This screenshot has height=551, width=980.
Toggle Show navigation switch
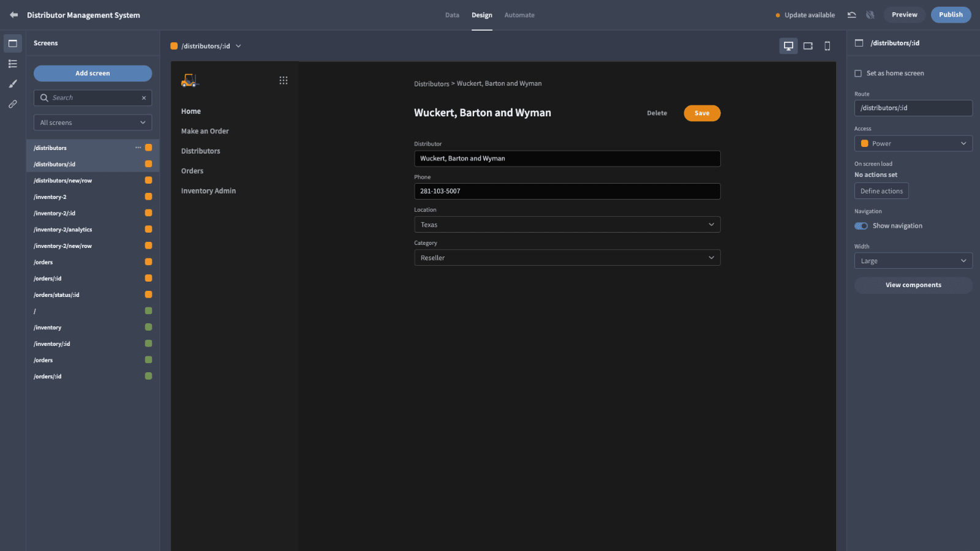coord(861,226)
